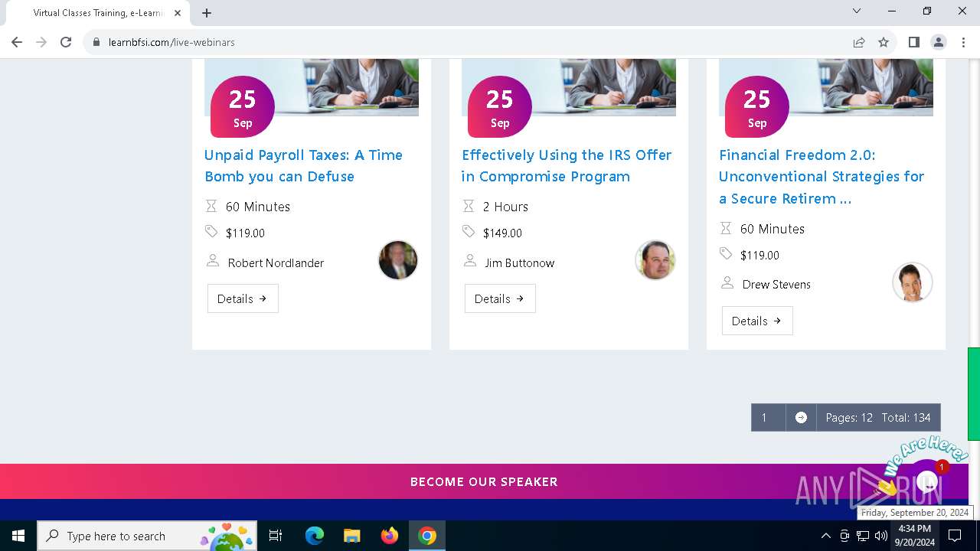Image resolution: width=980 pixels, height=551 pixels.
Task: Click the Pages: 12 Total: 134 label
Action: click(x=878, y=418)
